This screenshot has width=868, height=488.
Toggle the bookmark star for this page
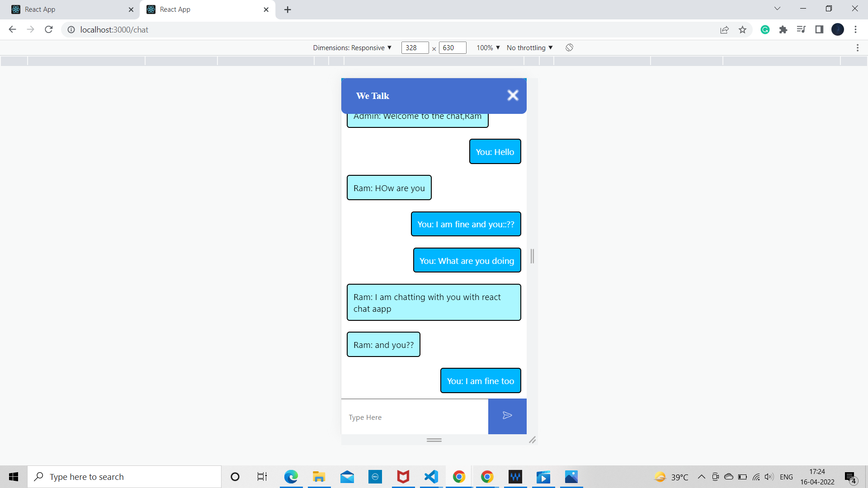pyautogui.click(x=742, y=29)
